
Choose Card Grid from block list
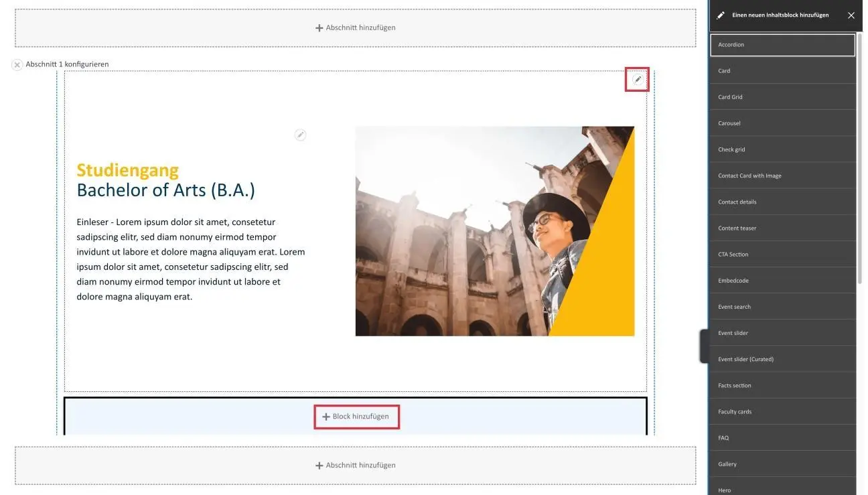[x=782, y=97]
